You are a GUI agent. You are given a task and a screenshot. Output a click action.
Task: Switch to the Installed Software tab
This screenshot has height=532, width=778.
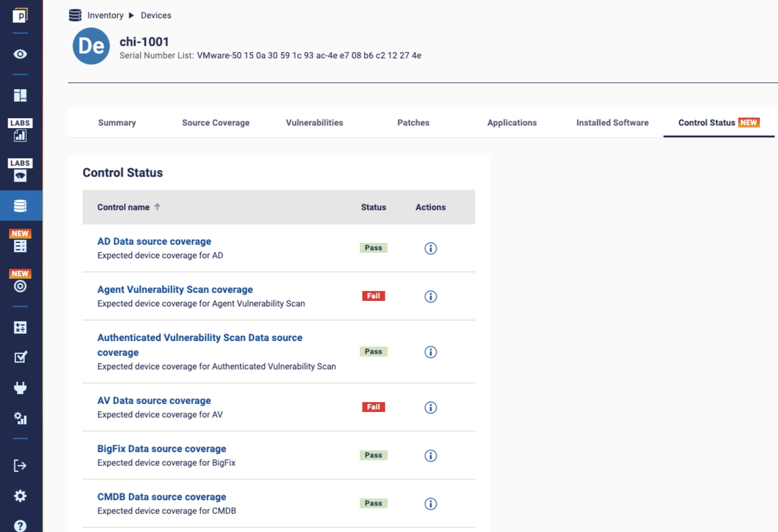coord(613,123)
